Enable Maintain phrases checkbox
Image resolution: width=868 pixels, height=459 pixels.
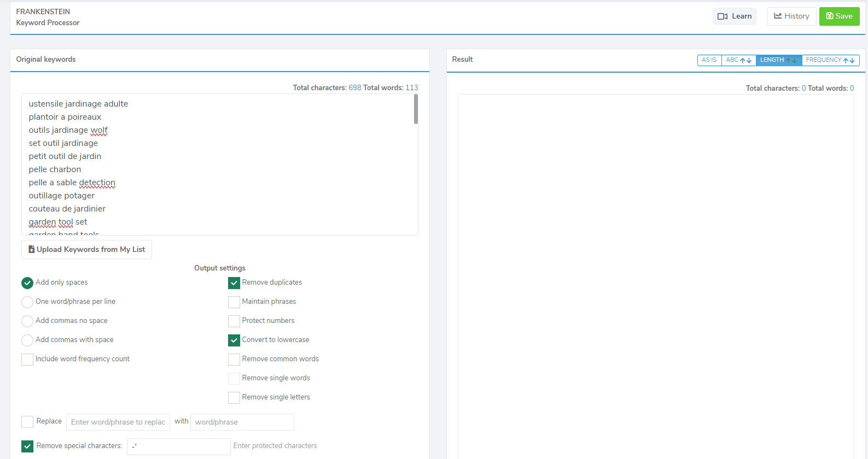(x=234, y=302)
